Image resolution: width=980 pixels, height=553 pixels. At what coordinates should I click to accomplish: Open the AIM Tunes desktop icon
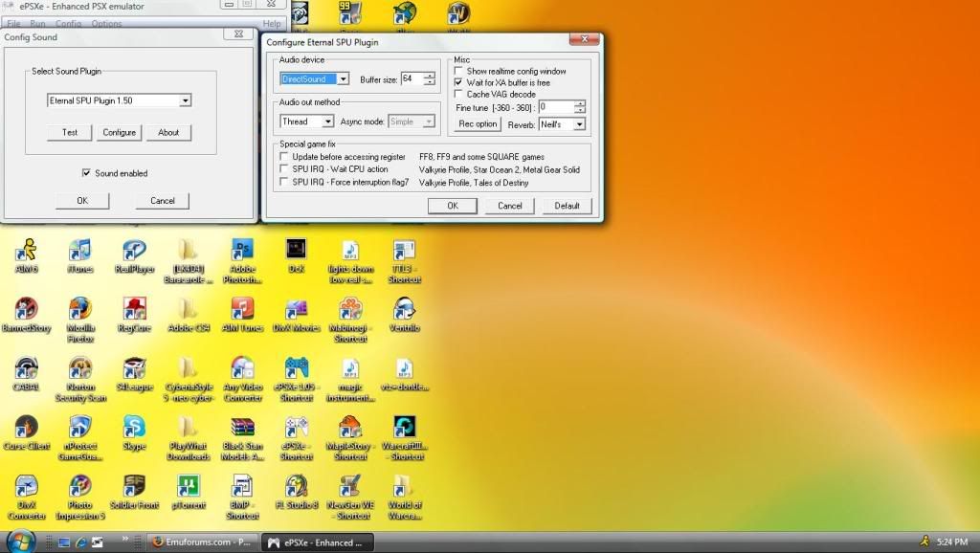[x=242, y=315]
